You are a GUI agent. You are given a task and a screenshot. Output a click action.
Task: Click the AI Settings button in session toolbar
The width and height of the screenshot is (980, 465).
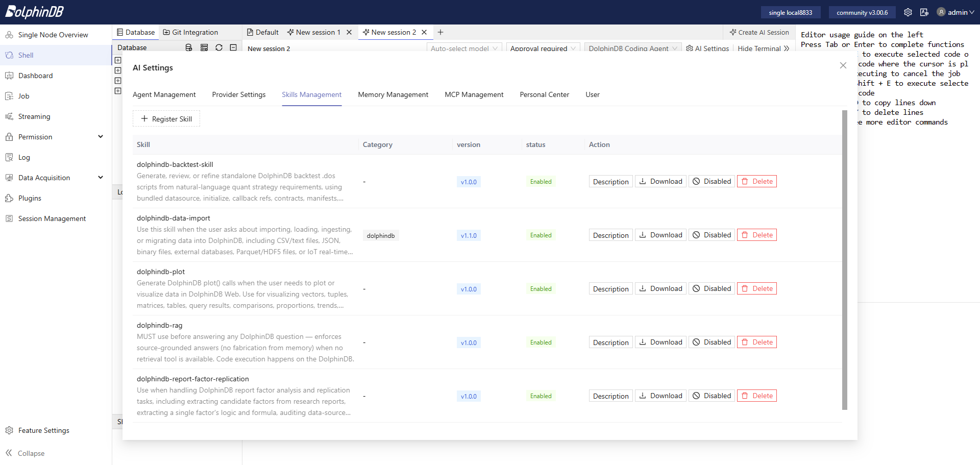707,48
